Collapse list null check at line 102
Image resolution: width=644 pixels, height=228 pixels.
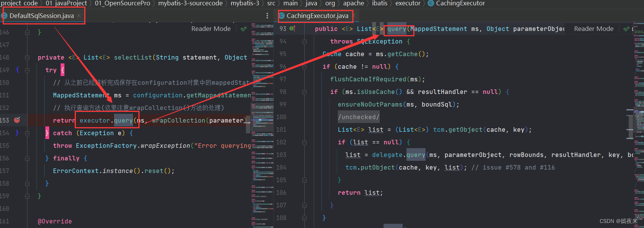pos(304,142)
